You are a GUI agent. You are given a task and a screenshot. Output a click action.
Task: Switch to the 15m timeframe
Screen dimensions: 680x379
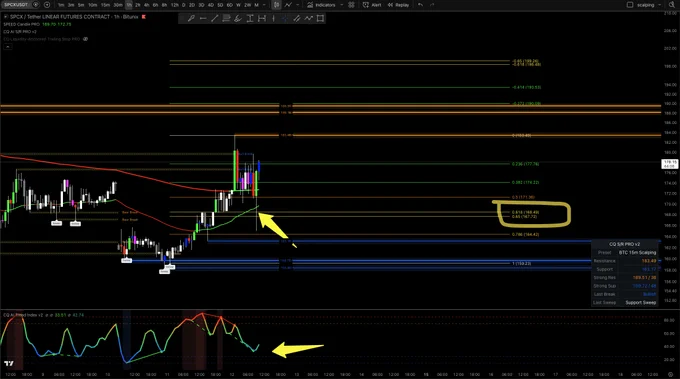(105, 5)
